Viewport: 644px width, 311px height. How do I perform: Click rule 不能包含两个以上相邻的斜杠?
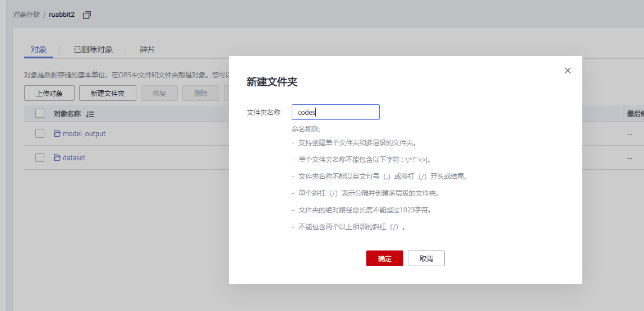[x=352, y=226]
